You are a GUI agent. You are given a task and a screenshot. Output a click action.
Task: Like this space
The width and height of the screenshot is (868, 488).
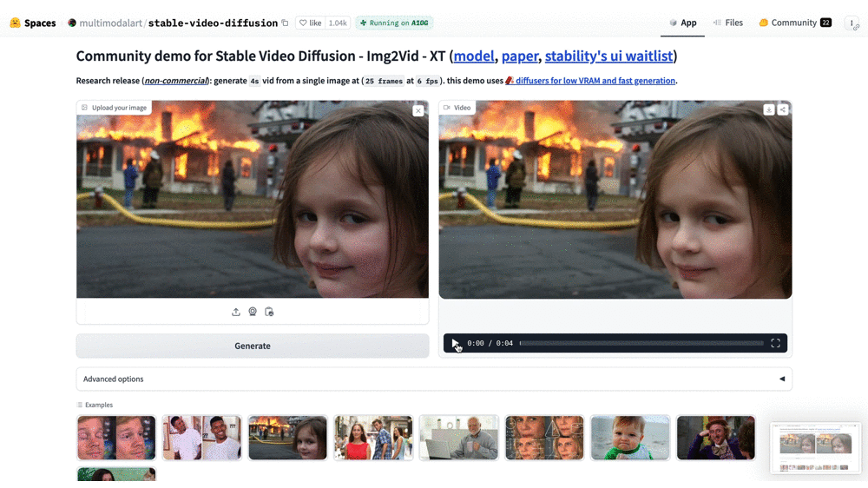click(311, 23)
